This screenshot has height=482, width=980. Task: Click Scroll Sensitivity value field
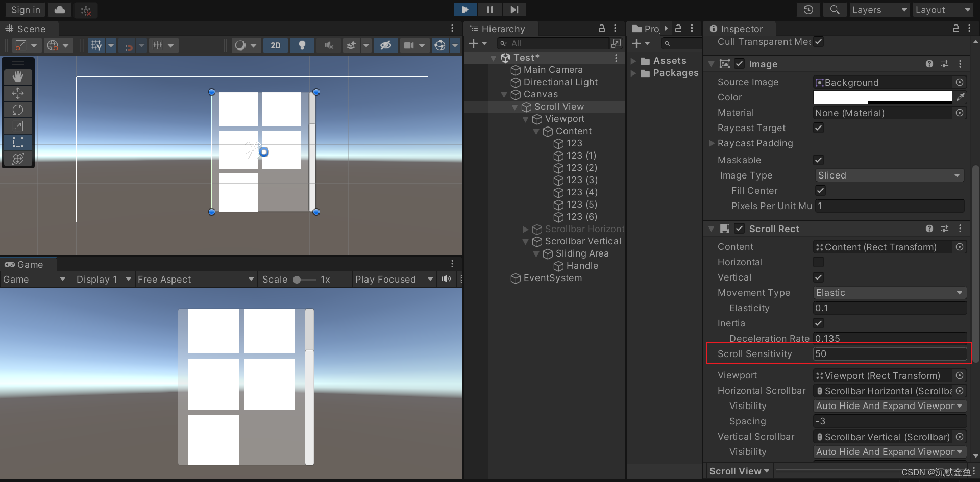coord(890,354)
